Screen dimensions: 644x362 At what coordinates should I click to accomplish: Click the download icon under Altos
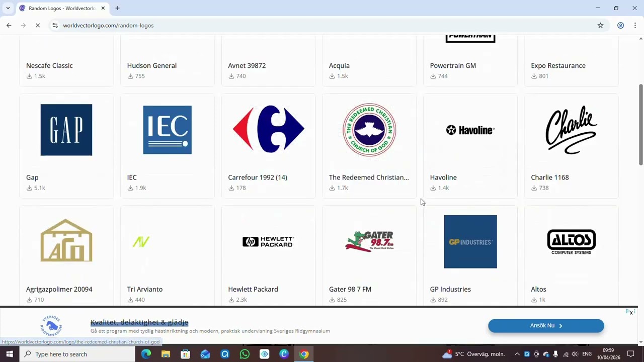click(534, 300)
